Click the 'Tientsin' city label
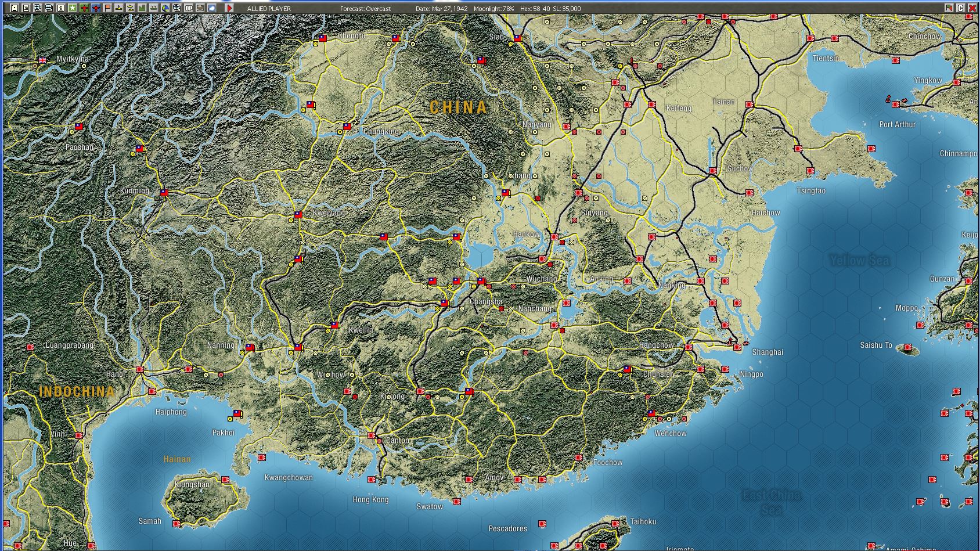This screenshot has width=980, height=551. (x=826, y=58)
